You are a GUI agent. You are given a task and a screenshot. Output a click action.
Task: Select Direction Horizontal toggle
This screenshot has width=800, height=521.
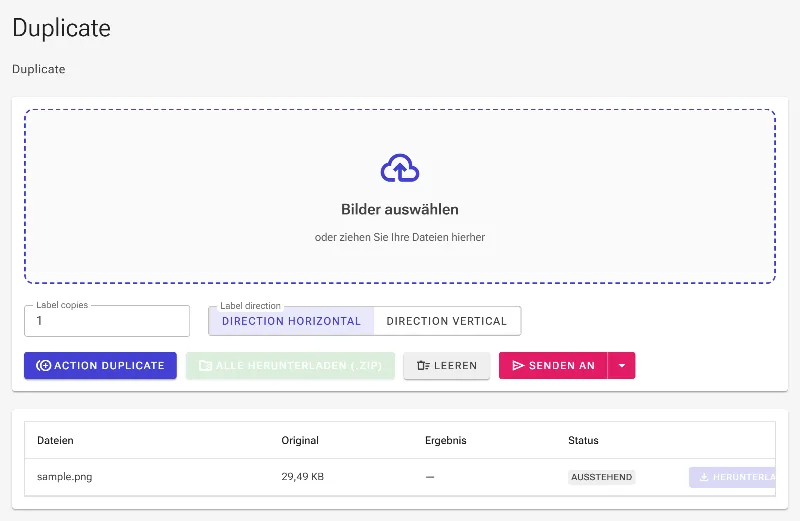coord(291,321)
